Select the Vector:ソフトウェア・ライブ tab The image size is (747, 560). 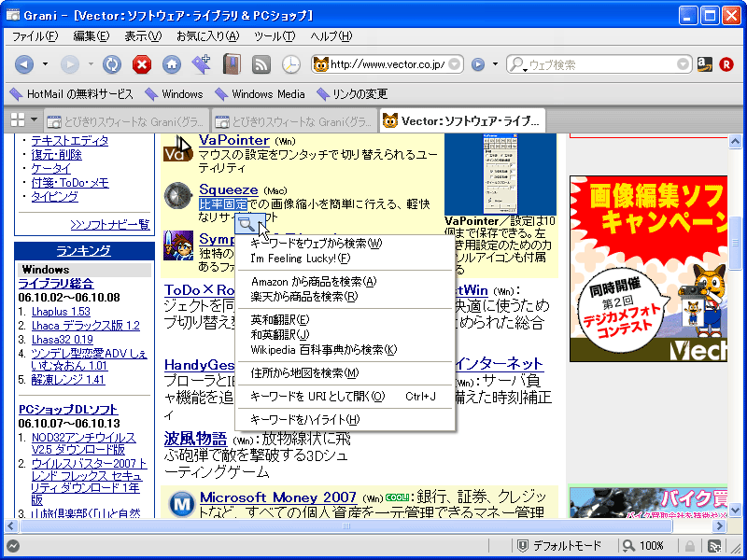pyautogui.click(x=462, y=121)
